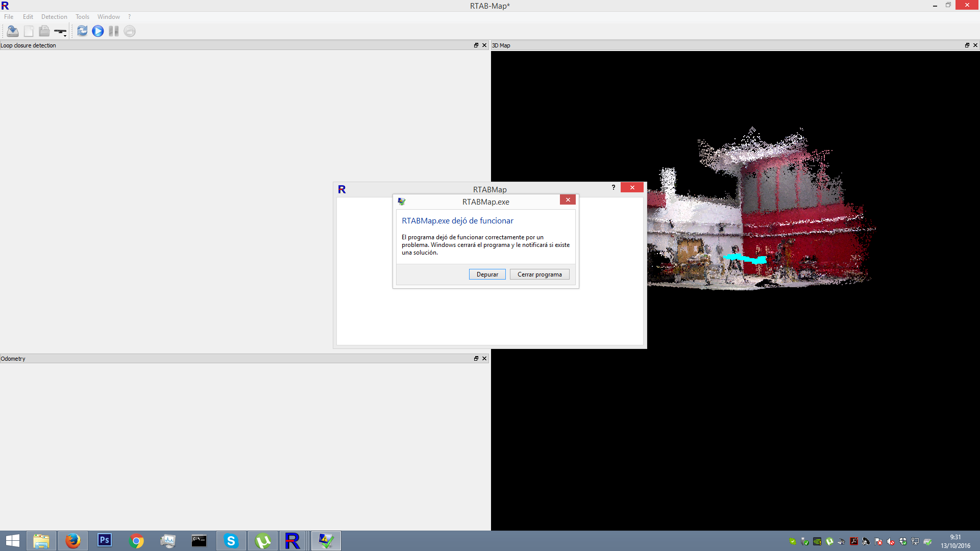Click the open database folder icon
The image size is (980, 551).
(44, 31)
